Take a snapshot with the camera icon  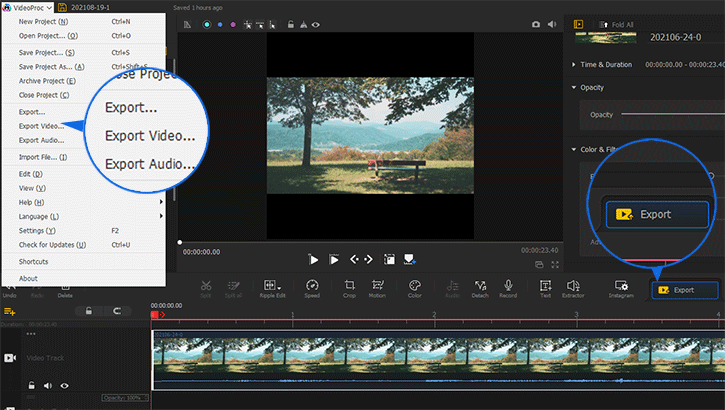click(x=536, y=23)
